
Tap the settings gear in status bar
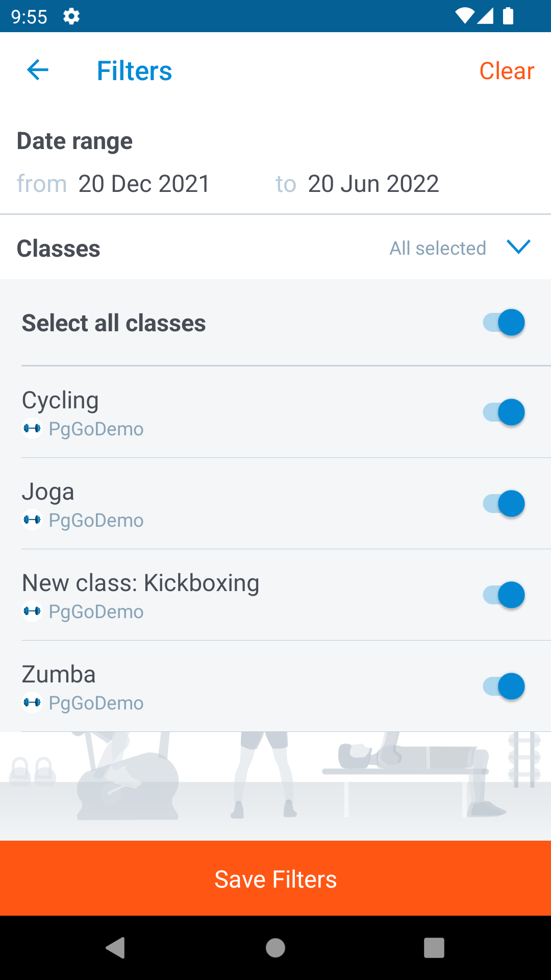click(x=71, y=16)
